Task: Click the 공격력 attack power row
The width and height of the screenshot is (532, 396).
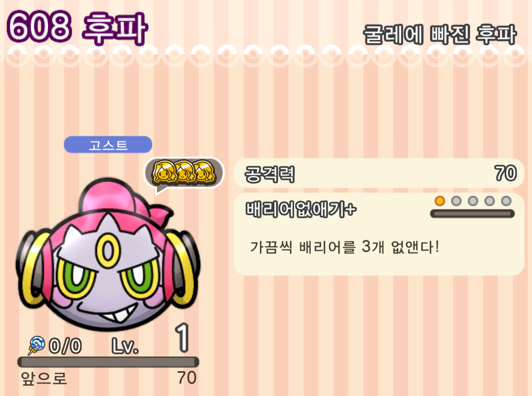Action: 379,173
